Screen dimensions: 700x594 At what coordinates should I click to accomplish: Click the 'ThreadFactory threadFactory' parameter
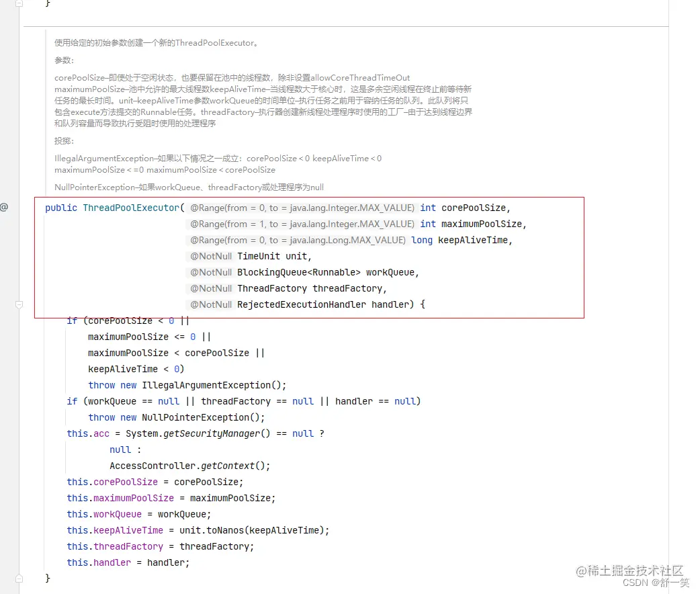point(310,288)
